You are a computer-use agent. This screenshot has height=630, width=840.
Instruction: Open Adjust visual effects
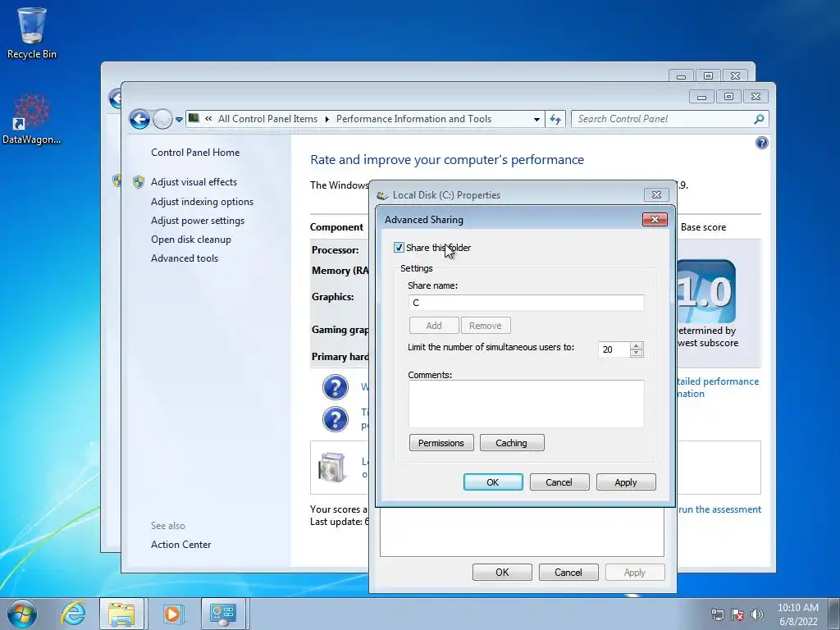click(194, 182)
